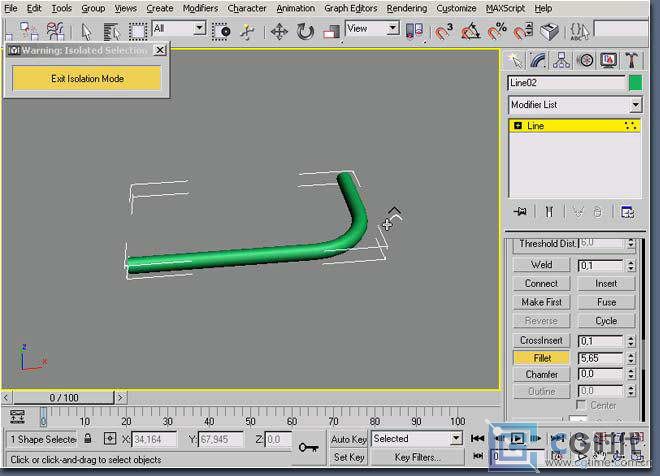Toggle Key Mode beside frame field
The image size is (660, 476).
tap(478, 456)
